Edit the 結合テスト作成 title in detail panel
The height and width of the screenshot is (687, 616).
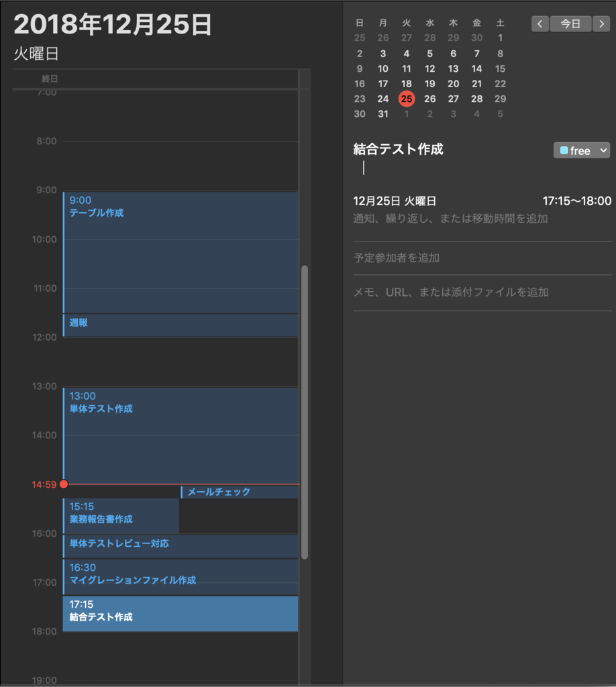[399, 150]
